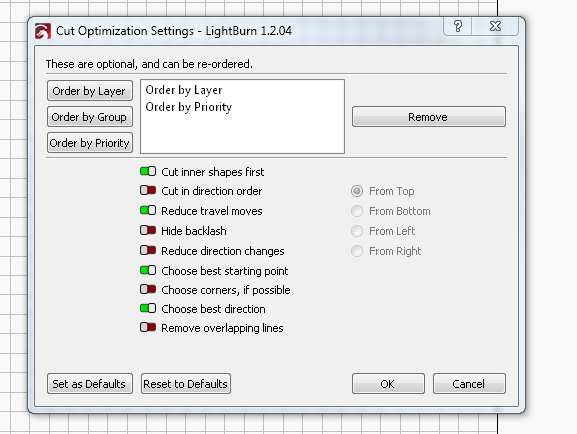Enable Hide backlash switch

148,230
